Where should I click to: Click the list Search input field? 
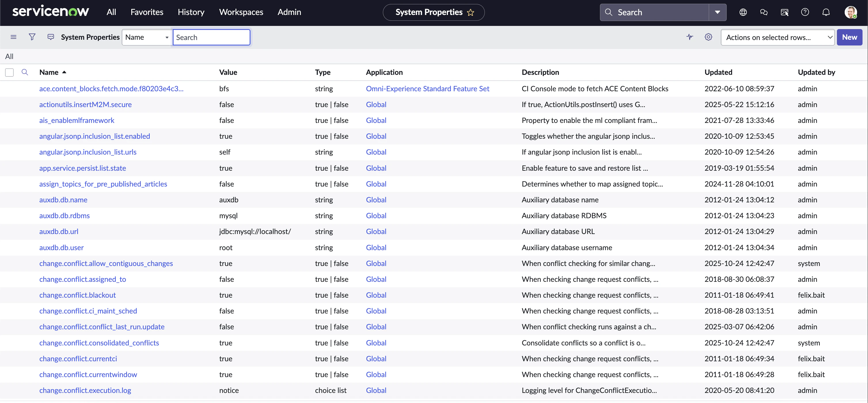coord(211,37)
